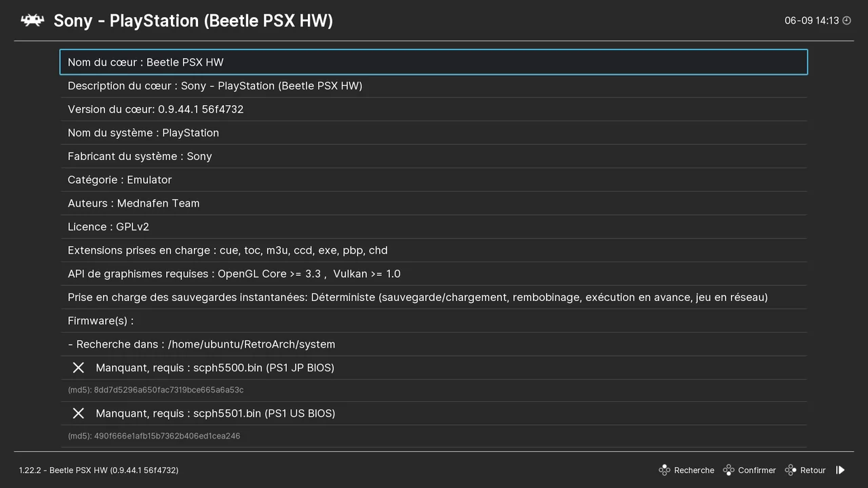Select the 'sauvegardes instantanées' support row
Image resolution: width=868 pixels, height=488 pixels.
tap(434, 297)
